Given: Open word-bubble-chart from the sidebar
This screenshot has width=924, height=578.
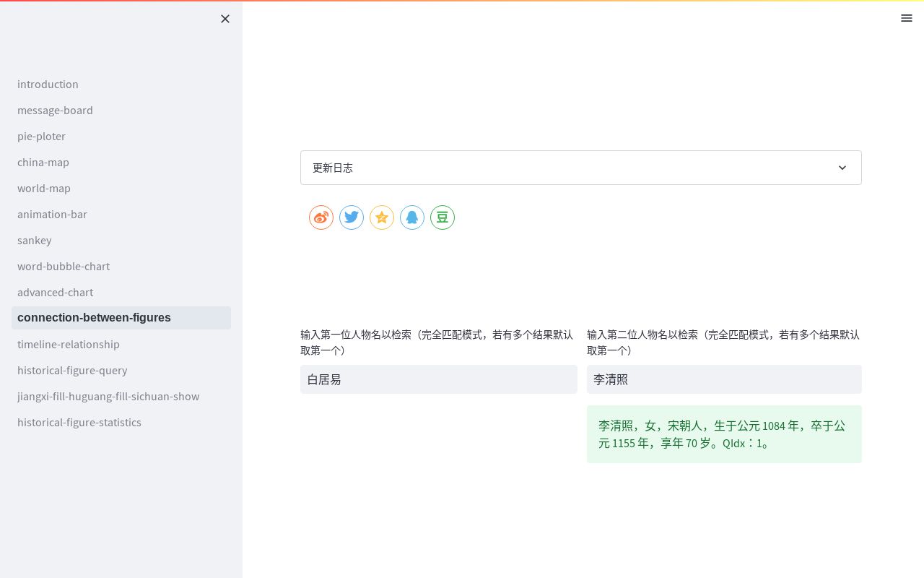Looking at the screenshot, I should [x=64, y=266].
